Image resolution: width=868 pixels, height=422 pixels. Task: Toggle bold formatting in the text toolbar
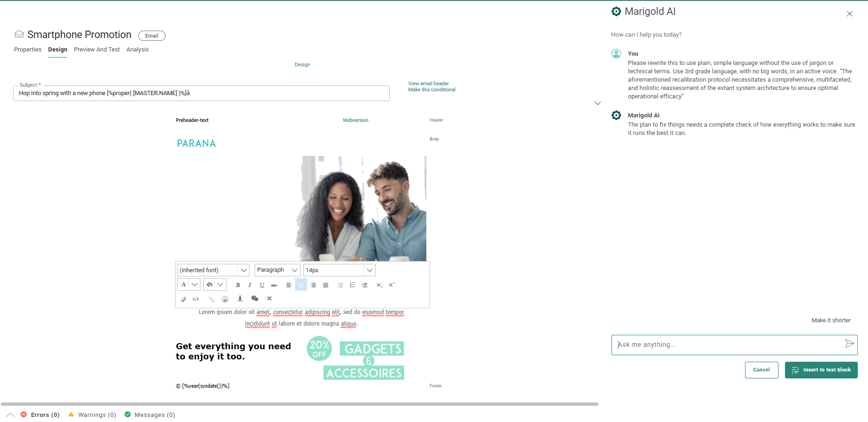pos(238,285)
